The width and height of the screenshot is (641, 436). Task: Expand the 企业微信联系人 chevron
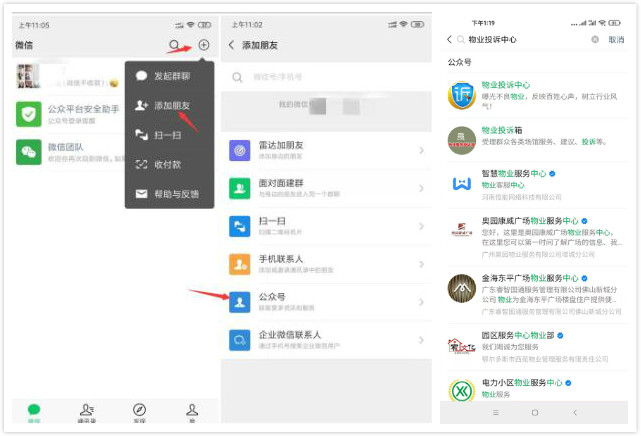click(421, 340)
